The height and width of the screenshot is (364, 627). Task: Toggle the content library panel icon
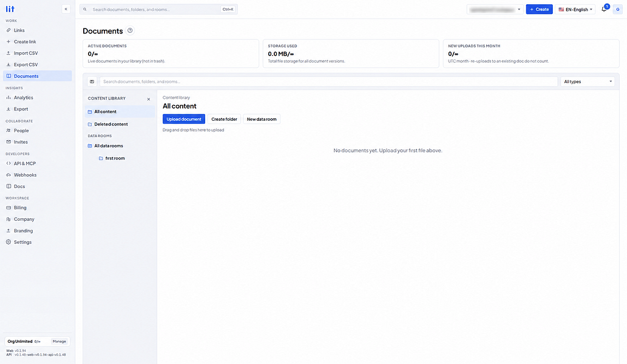coord(92,81)
